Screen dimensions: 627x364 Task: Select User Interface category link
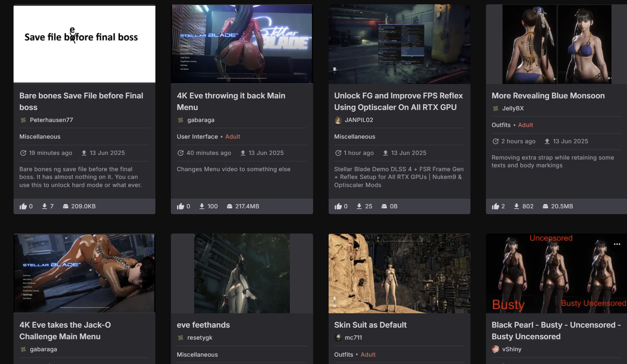[197, 137]
